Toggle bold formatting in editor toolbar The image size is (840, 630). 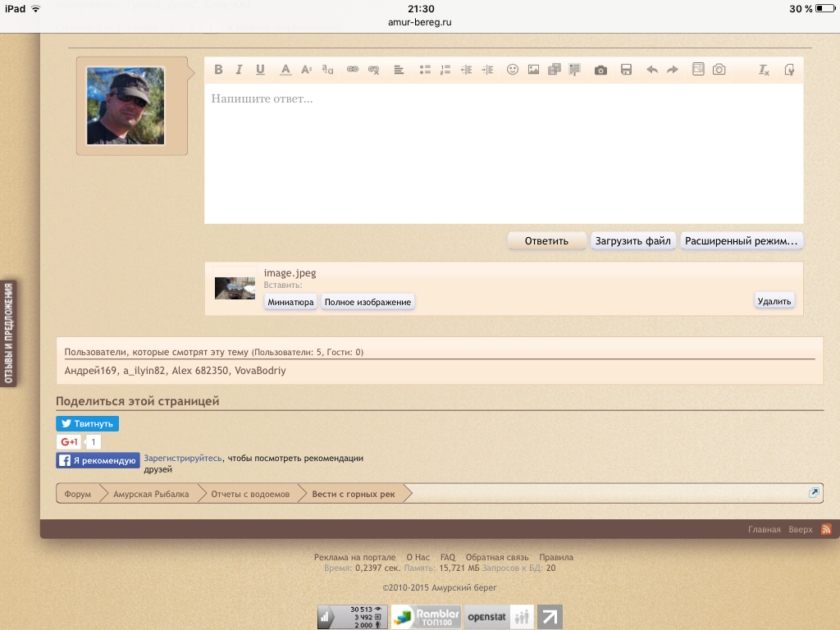218,70
